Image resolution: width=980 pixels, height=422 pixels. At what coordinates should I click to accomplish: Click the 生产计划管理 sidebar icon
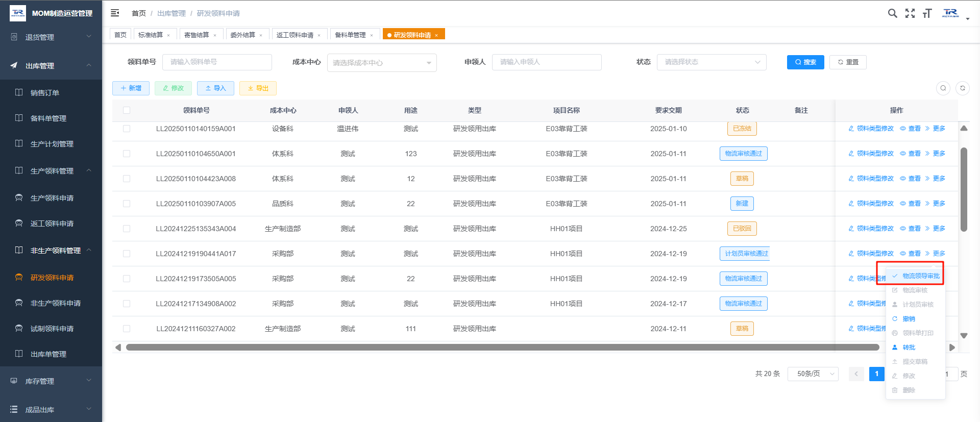[19, 143]
